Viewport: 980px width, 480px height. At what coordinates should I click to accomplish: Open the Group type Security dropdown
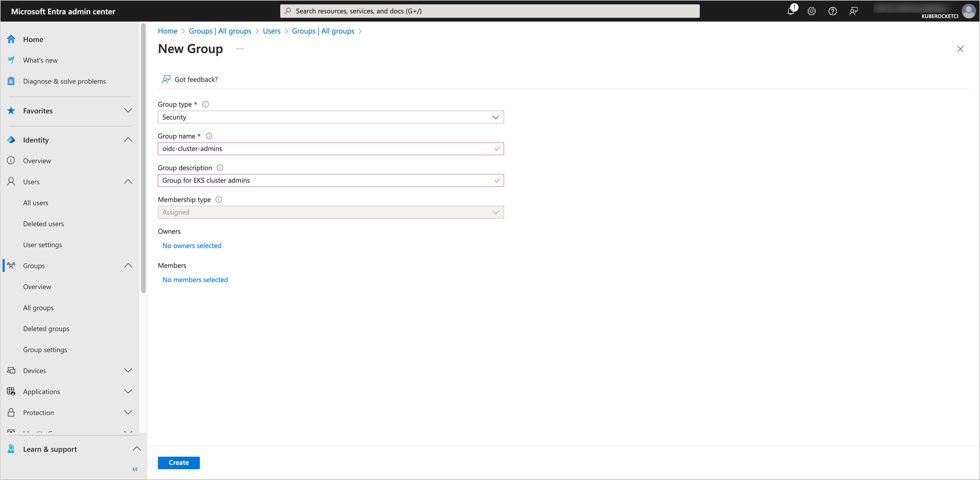330,117
